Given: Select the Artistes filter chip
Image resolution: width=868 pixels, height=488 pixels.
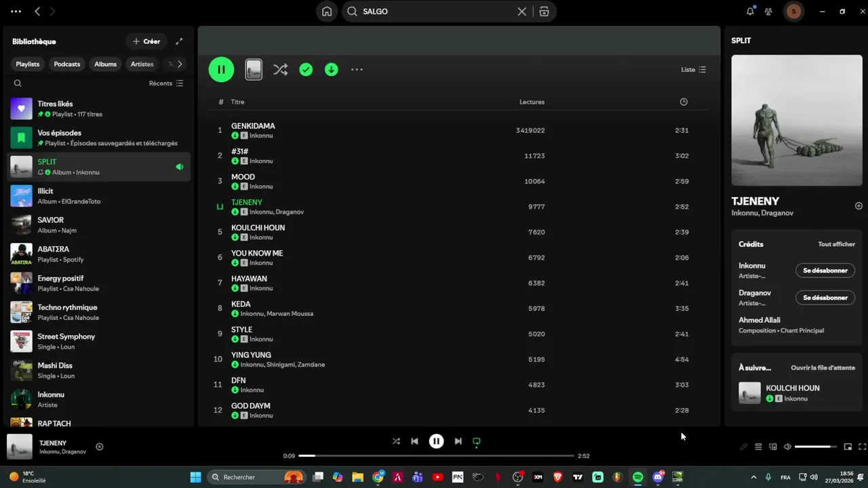Looking at the screenshot, I should tap(142, 64).
